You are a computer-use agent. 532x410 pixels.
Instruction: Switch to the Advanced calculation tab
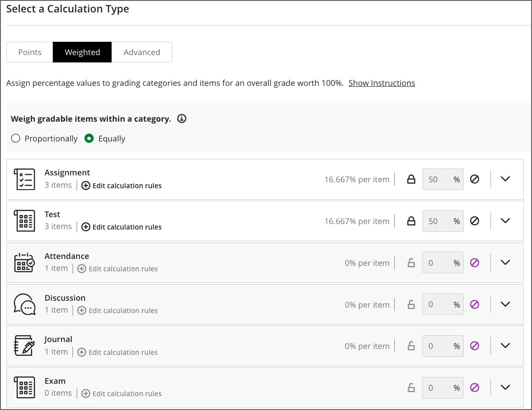(x=142, y=52)
